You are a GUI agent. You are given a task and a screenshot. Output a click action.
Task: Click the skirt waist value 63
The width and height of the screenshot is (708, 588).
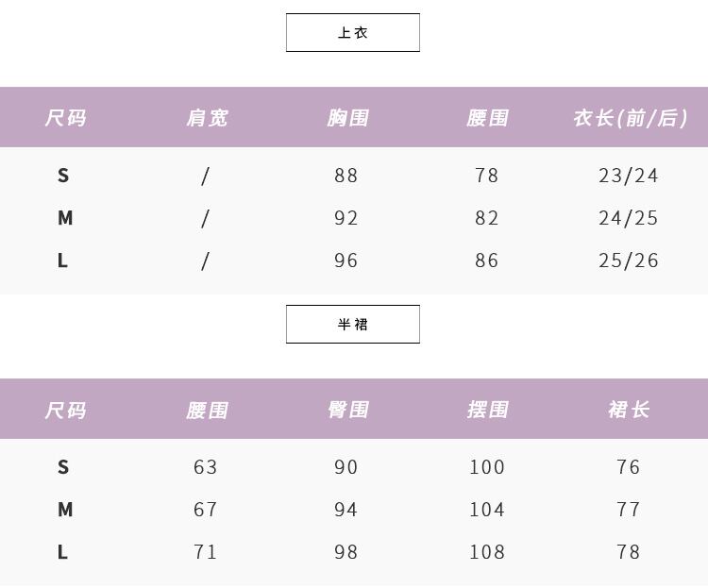pyautogui.click(x=206, y=467)
